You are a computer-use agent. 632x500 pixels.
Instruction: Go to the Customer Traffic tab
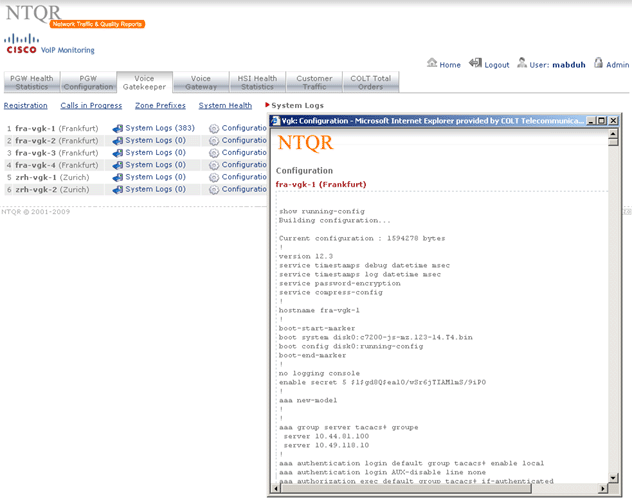coord(314,83)
